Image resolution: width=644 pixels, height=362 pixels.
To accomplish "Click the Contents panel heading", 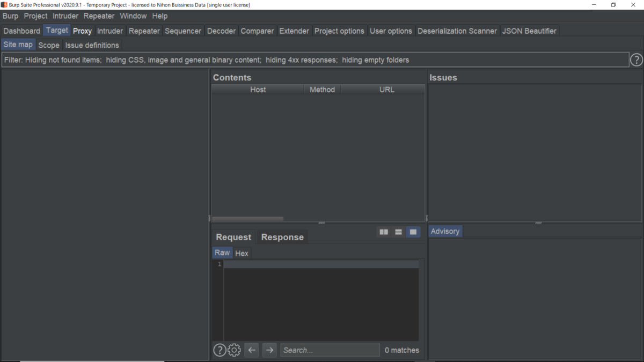I will pyautogui.click(x=232, y=77).
